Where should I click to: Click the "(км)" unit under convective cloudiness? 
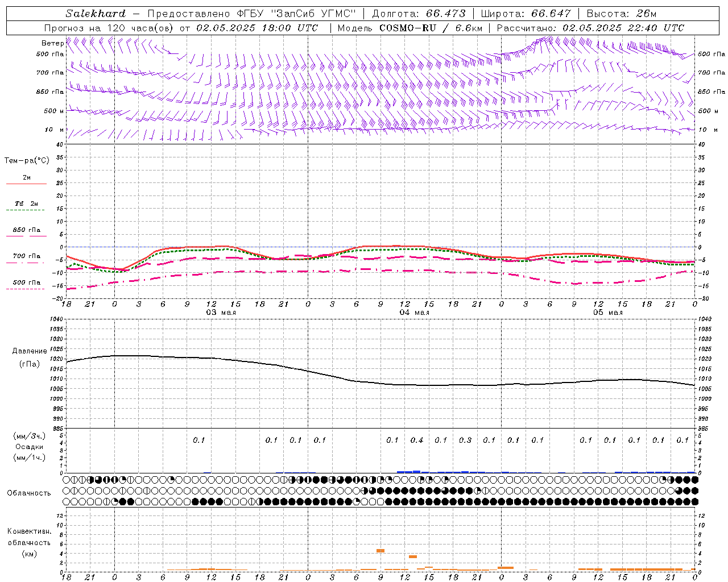[29, 554]
